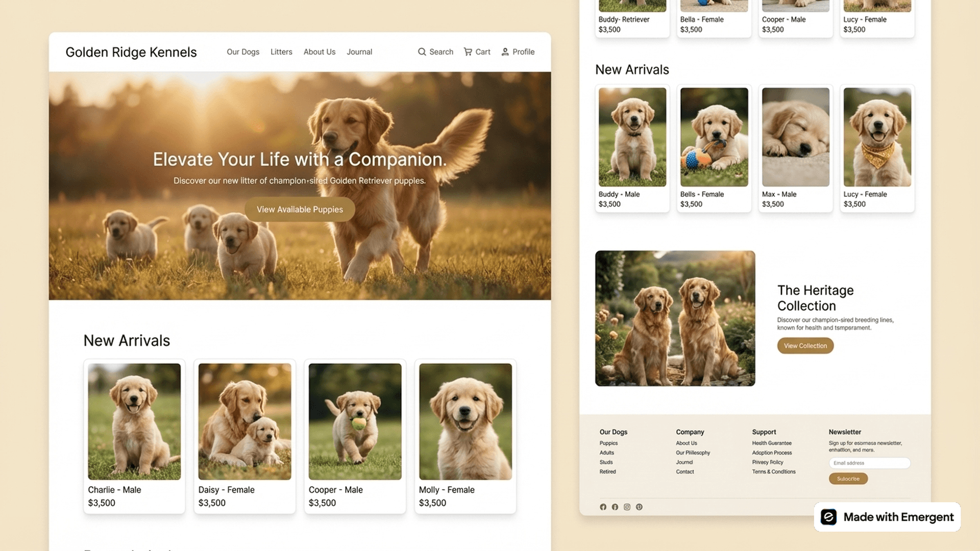Click the View Collection button
980x551 pixels.
805,345
